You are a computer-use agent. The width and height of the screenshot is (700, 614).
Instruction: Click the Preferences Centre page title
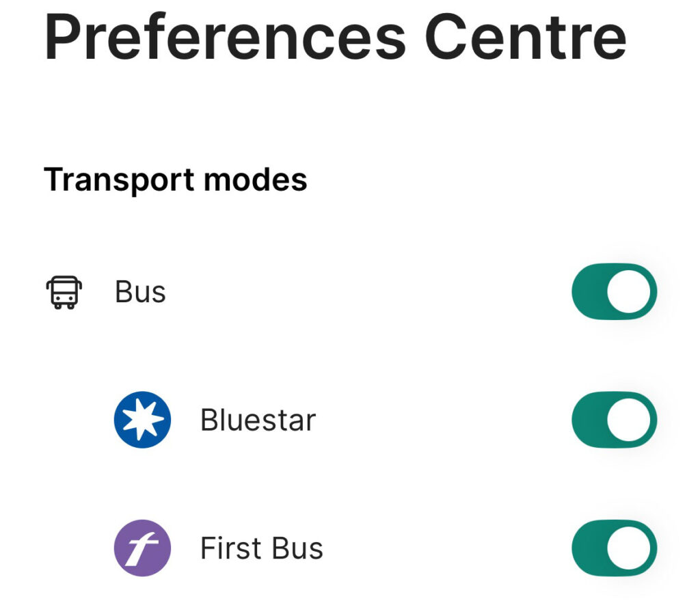[335, 37]
